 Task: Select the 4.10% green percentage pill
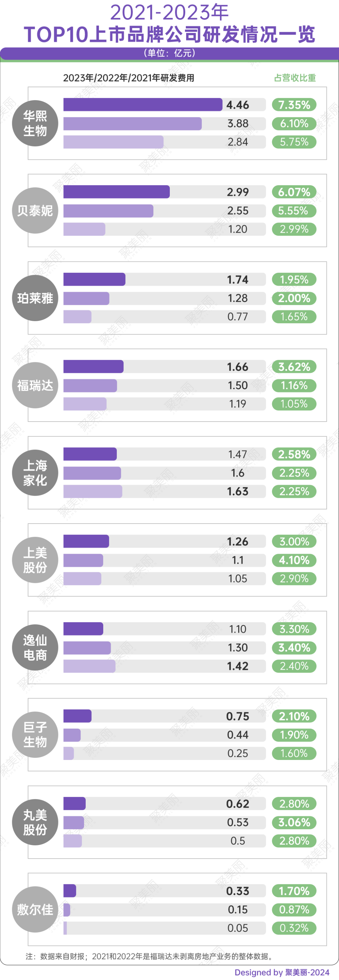click(x=294, y=560)
